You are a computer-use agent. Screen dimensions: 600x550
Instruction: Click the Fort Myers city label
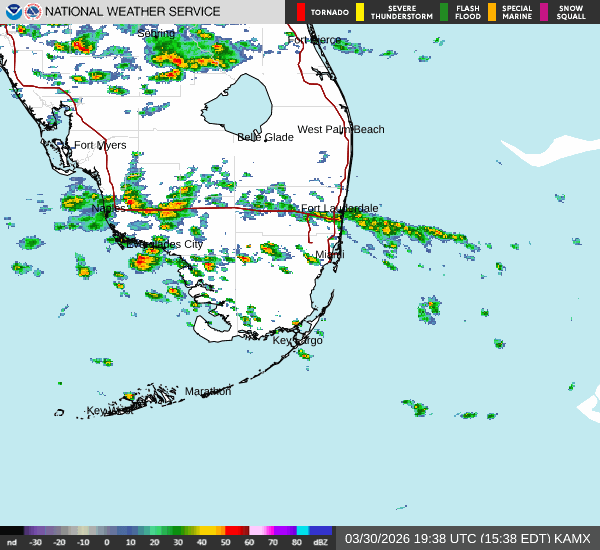[100, 145]
